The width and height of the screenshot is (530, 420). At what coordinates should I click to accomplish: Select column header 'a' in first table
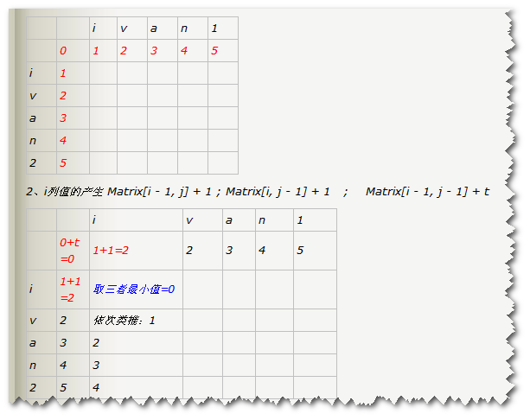154,29
